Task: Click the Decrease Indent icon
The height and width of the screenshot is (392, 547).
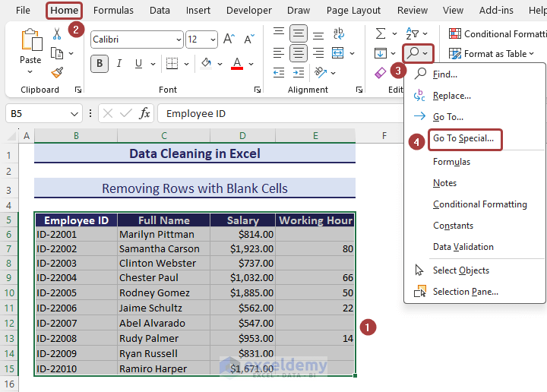Action: tap(278, 72)
